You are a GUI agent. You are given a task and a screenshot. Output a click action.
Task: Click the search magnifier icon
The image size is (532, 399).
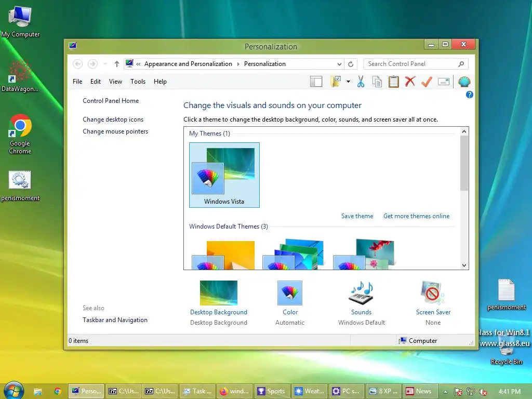click(461, 64)
